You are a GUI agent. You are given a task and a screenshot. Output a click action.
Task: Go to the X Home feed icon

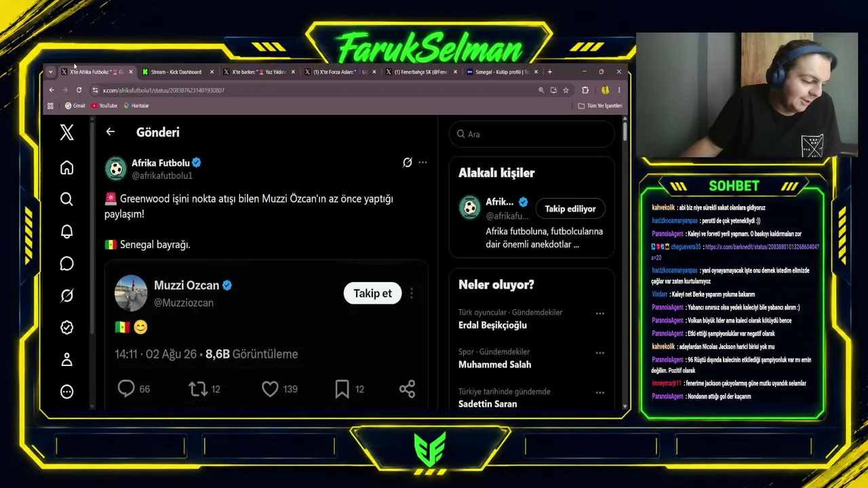click(x=66, y=167)
